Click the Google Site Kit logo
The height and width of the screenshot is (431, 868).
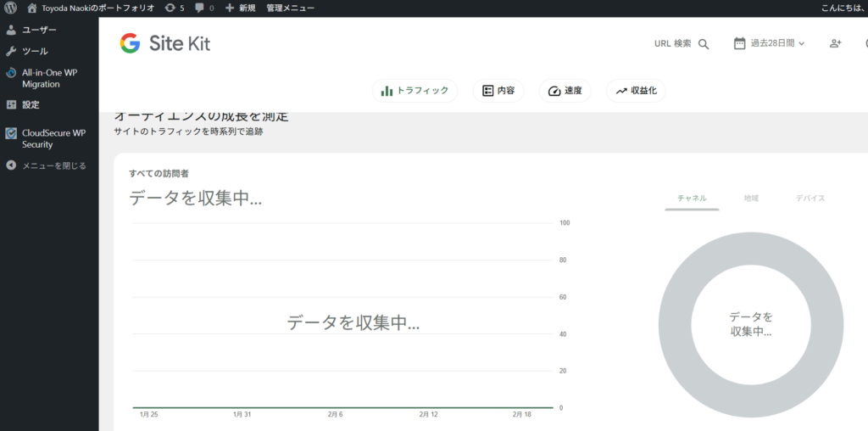click(x=165, y=43)
